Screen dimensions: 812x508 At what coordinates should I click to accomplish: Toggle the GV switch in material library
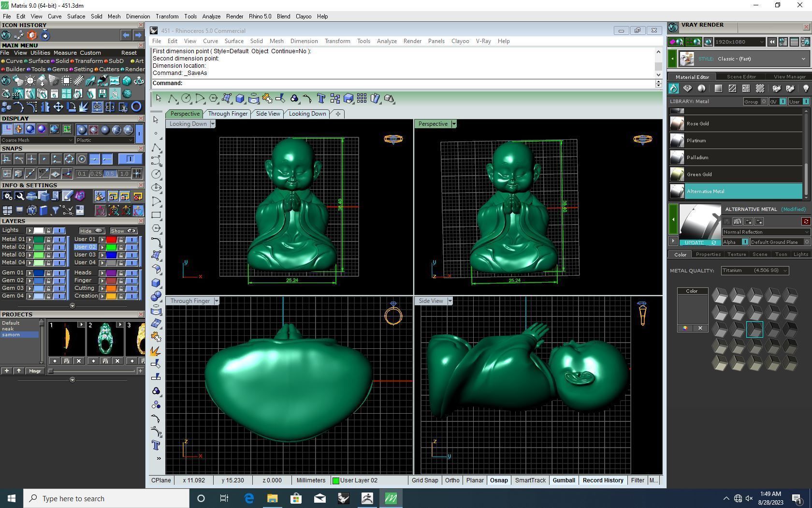coord(778,102)
